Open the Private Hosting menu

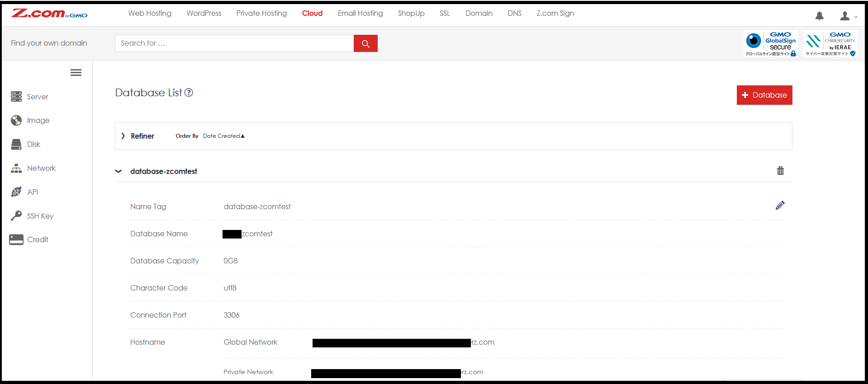click(x=261, y=14)
